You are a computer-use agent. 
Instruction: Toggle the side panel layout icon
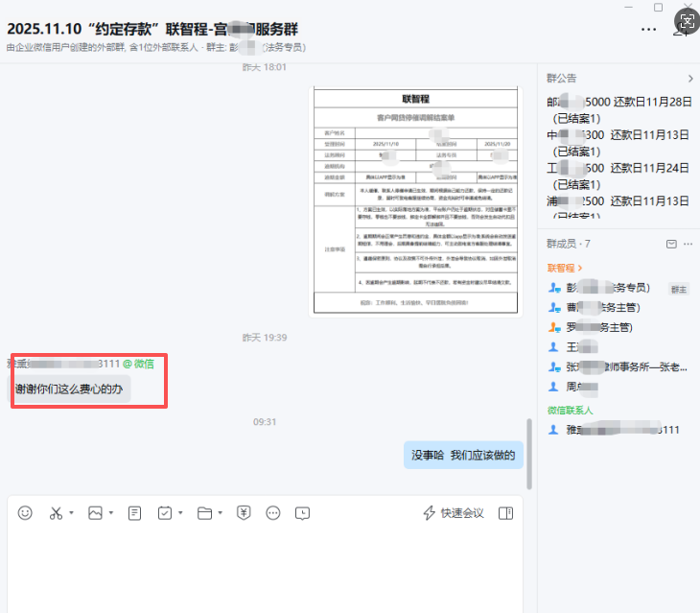click(x=505, y=513)
